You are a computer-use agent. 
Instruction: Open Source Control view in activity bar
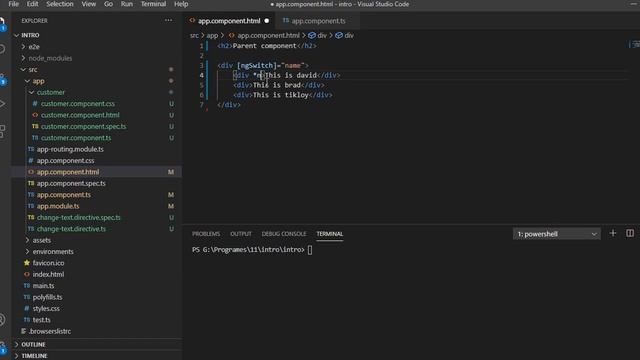[x=2, y=79]
